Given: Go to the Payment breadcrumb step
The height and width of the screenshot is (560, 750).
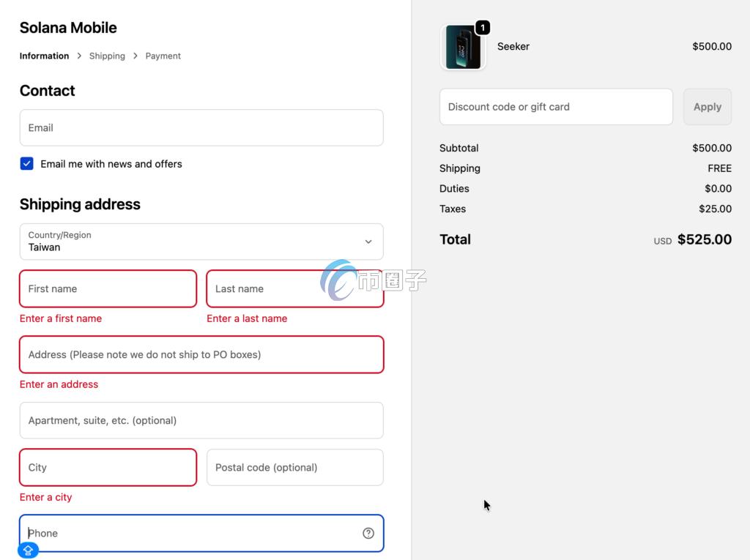Looking at the screenshot, I should coord(163,56).
